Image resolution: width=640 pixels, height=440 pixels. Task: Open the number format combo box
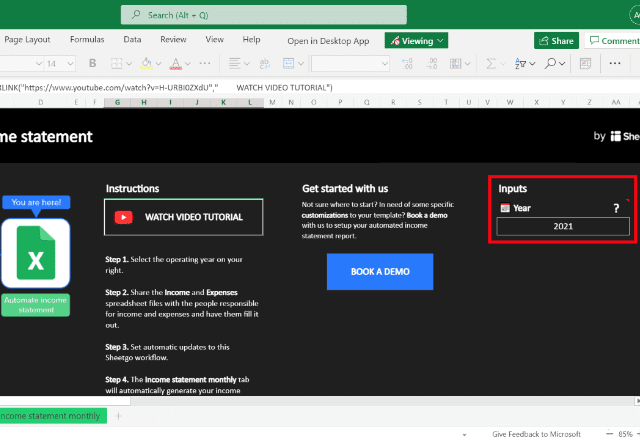tap(350, 64)
